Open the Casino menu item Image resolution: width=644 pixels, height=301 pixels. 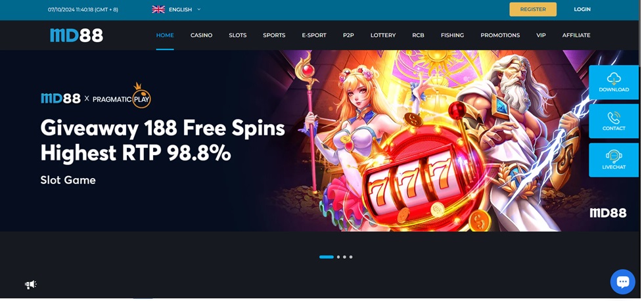click(201, 35)
